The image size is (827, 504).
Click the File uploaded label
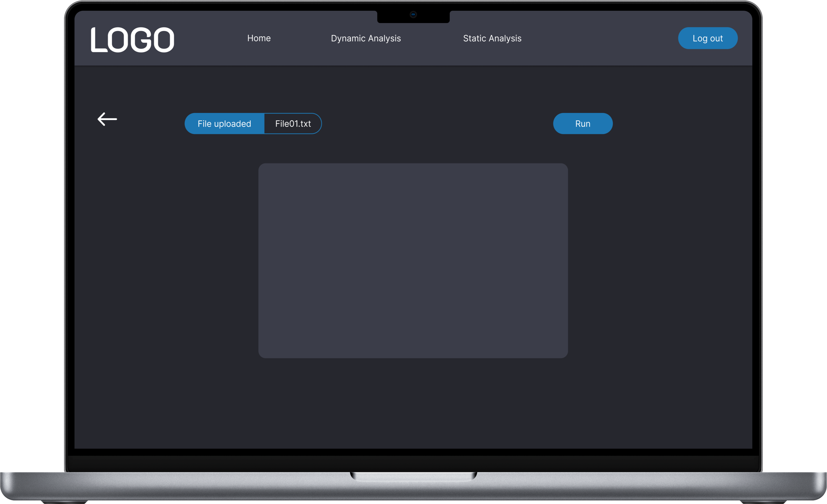pos(224,124)
